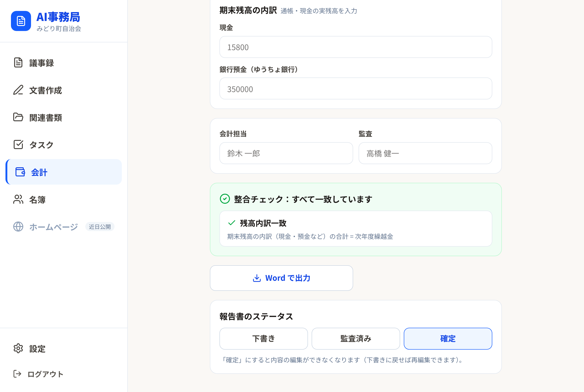Click the タスク checkbox icon in the sidebar

(18, 144)
